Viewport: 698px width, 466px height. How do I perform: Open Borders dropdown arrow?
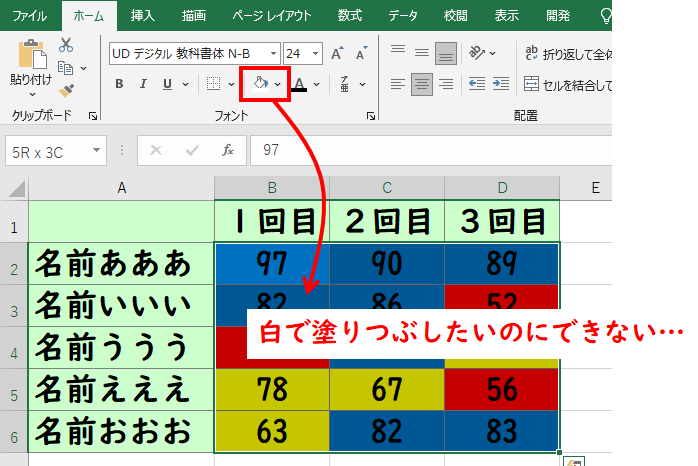click(x=231, y=84)
